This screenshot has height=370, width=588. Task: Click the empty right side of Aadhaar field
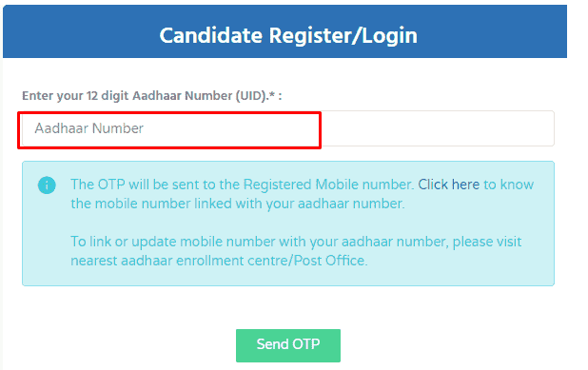[437, 128]
